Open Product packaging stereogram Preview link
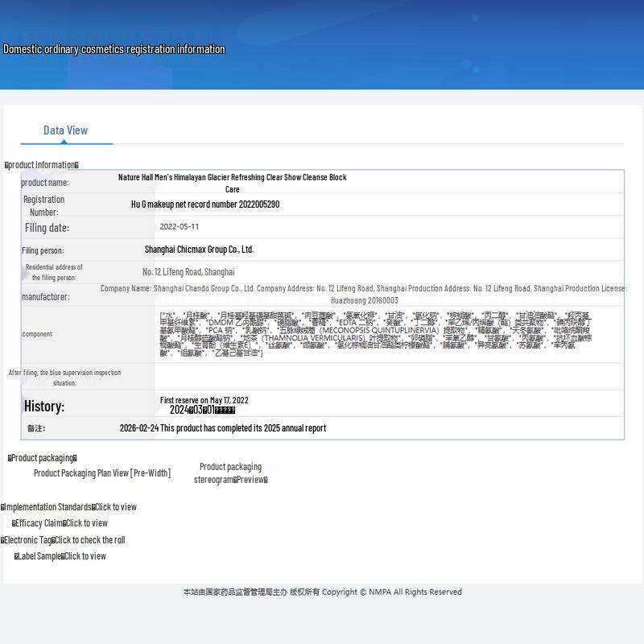The height and width of the screenshot is (644, 644). click(231, 473)
